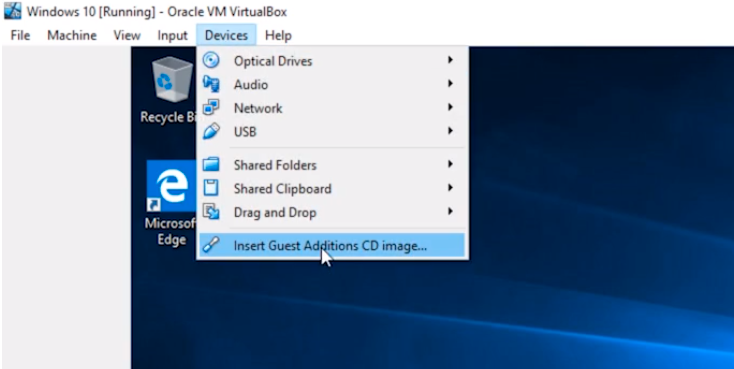
Task: Click the Shared Clipboard icon
Action: pos(211,188)
